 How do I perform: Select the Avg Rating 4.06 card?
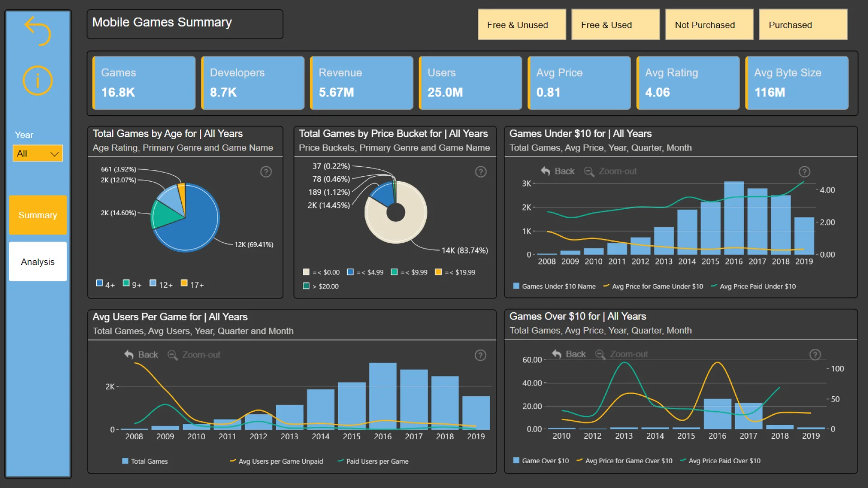(x=688, y=83)
